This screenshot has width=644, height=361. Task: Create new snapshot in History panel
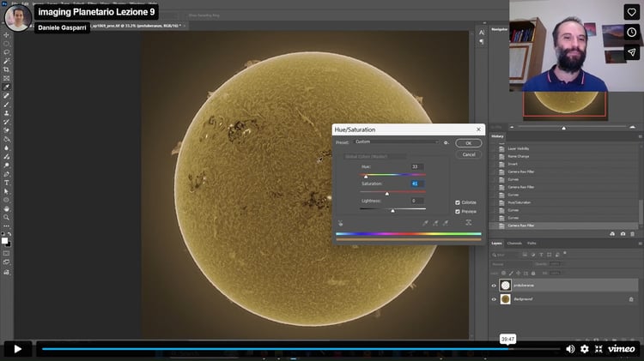623,234
